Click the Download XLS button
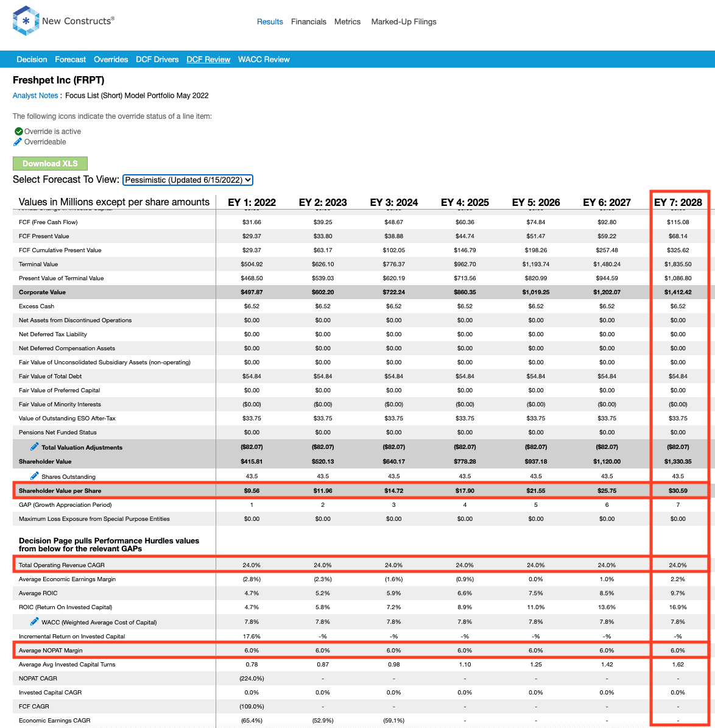 click(x=50, y=163)
